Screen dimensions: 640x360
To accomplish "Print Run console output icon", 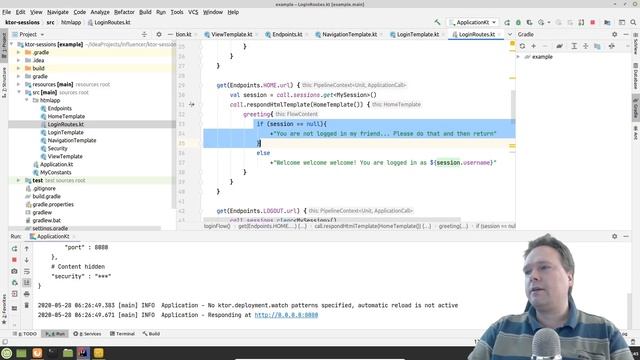I will pyautogui.click(x=27, y=294).
